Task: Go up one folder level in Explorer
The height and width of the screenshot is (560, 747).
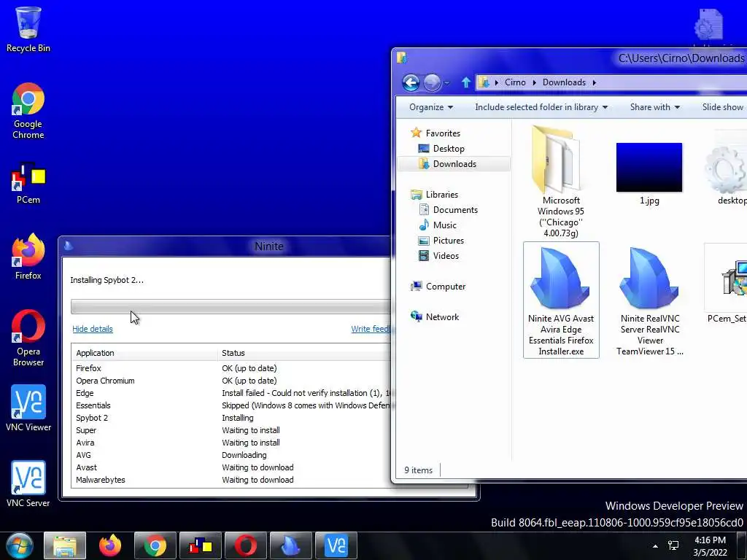Action: (x=466, y=83)
